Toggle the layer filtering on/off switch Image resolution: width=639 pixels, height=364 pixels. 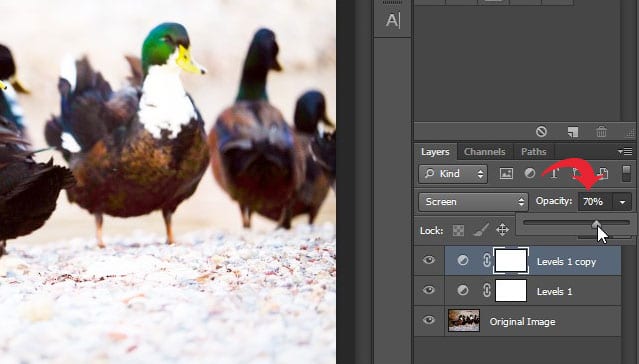626,174
